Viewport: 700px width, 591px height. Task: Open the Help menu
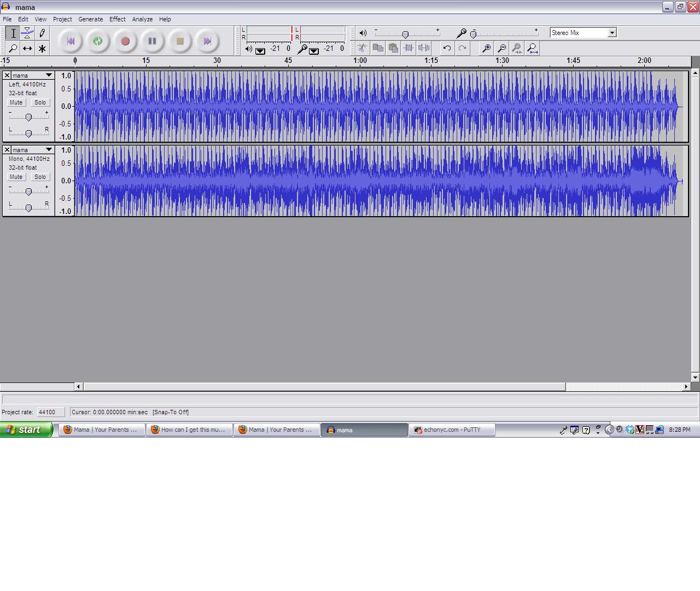(x=165, y=19)
